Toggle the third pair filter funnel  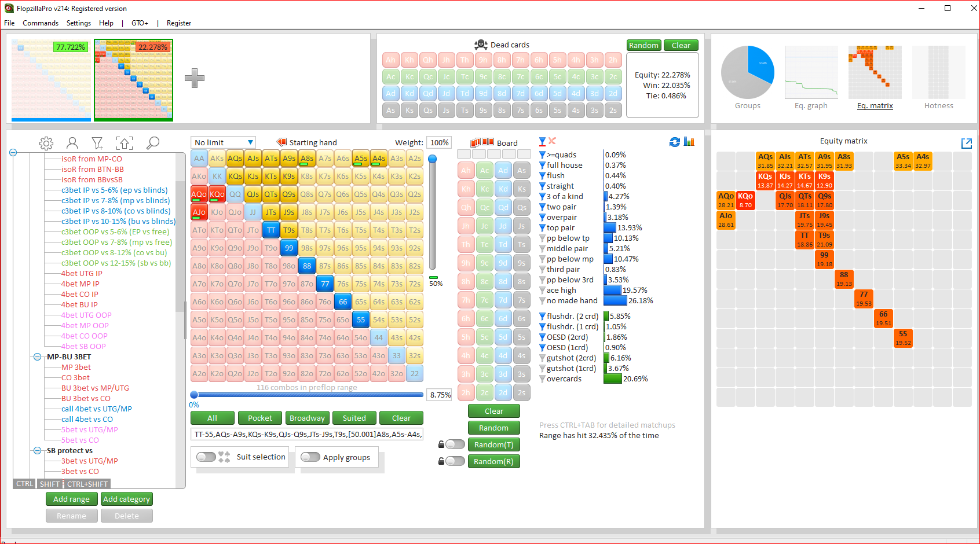coord(542,270)
